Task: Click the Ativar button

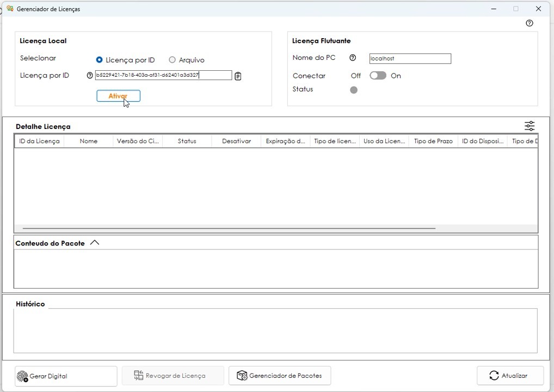Action: point(118,96)
